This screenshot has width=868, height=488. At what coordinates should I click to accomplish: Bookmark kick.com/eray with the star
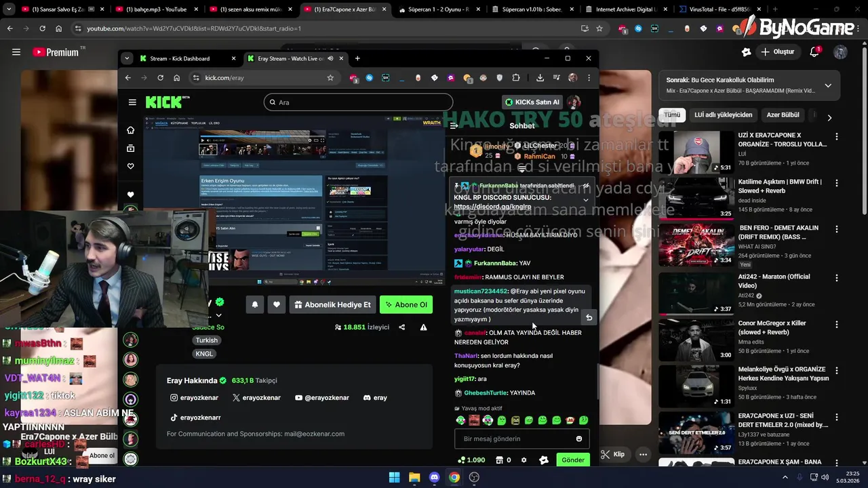330,78
